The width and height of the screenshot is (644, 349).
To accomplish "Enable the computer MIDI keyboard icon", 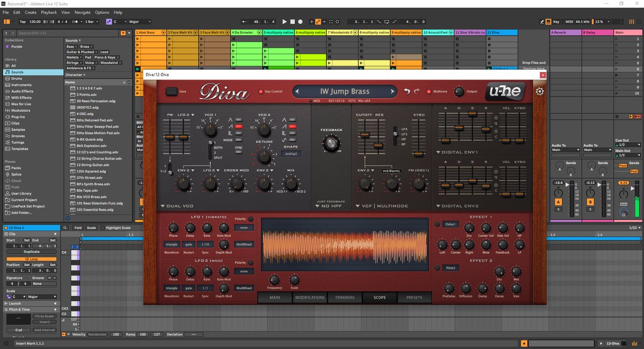I will pos(548,21).
